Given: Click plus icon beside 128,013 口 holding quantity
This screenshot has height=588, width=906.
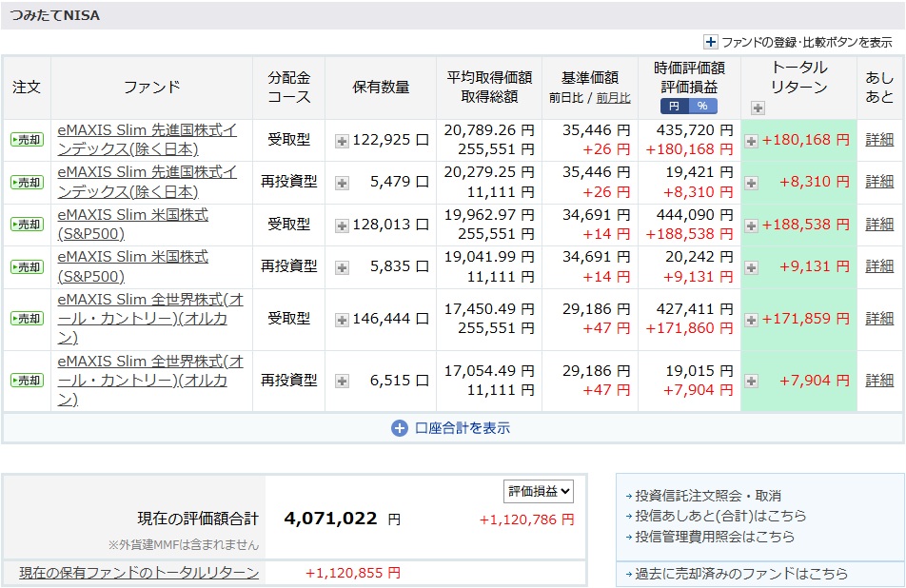Looking at the screenshot, I should tap(342, 225).
